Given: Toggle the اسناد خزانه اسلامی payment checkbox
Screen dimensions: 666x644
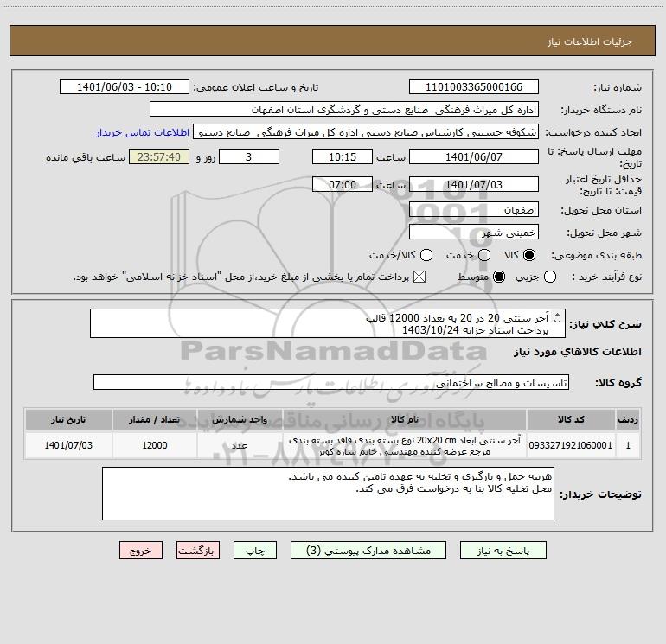Looking at the screenshot, I should tap(419, 277).
